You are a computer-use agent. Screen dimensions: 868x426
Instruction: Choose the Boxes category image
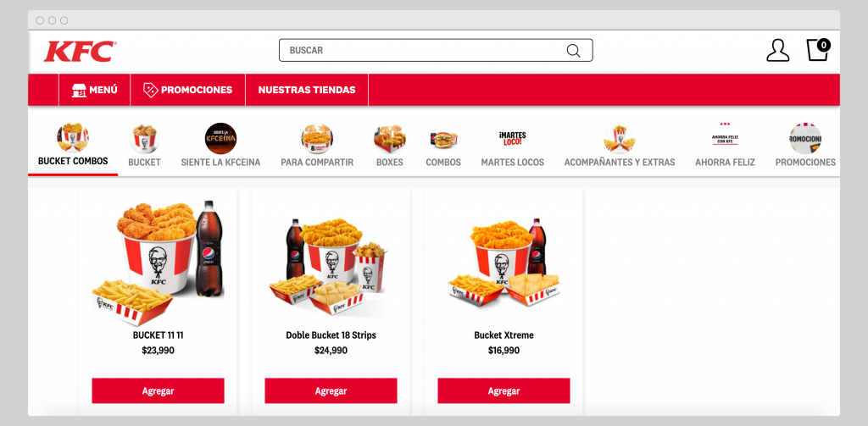click(390, 138)
